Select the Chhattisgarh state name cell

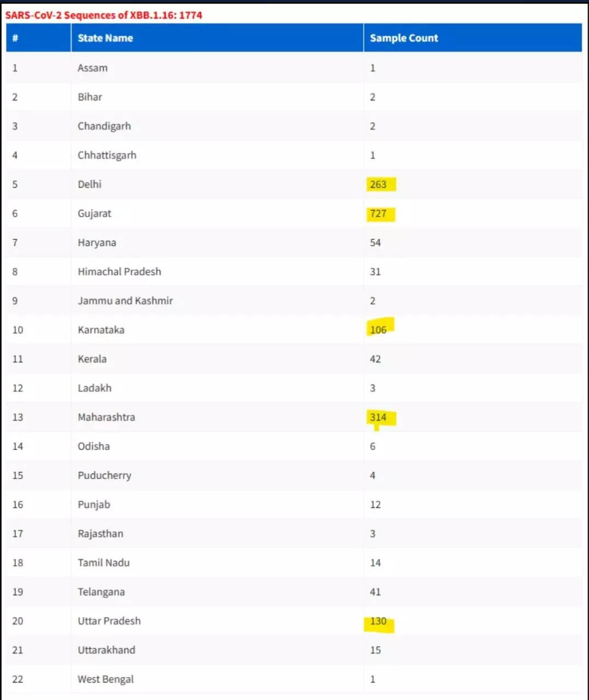click(x=107, y=155)
